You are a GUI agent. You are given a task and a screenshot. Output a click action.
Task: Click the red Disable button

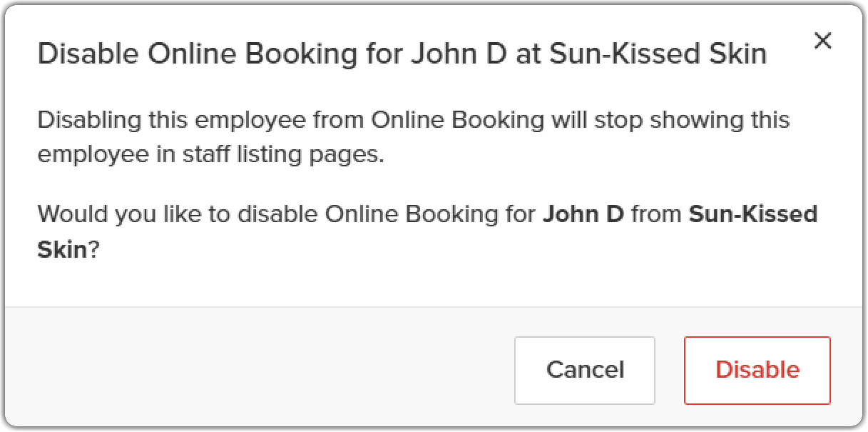click(x=757, y=370)
